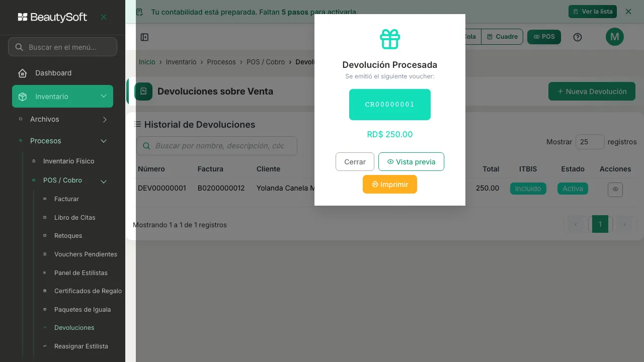Image resolution: width=644 pixels, height=362 pixels.
Task: Collapse the Procesos section chevron
Action: coord(104,141)
